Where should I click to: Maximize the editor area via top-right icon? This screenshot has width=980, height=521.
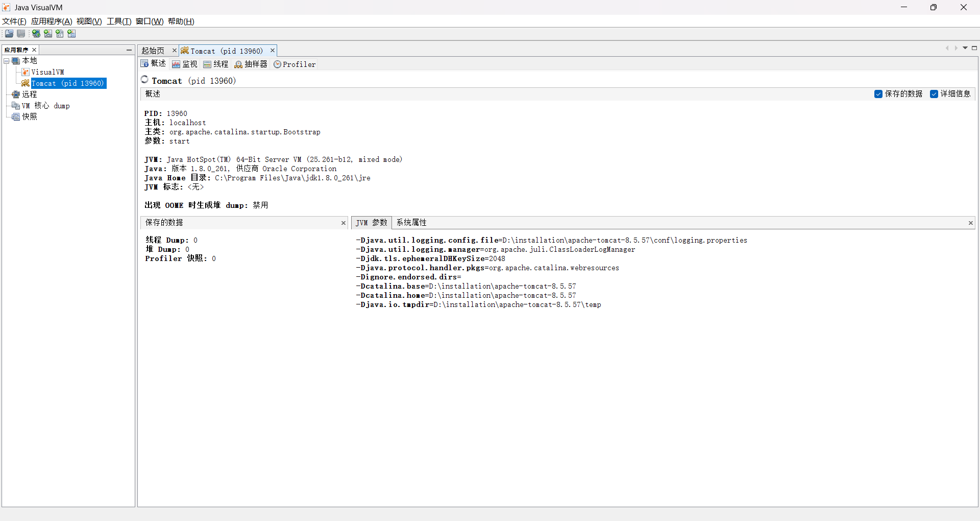(x=974, y=48)
